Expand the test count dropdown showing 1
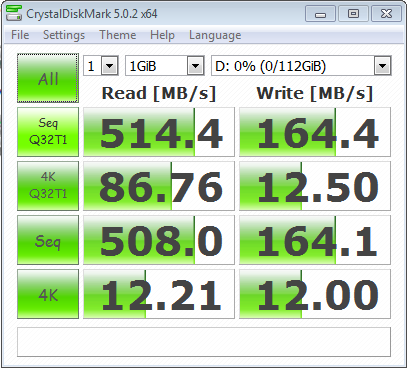Screen dimensions: 407x368 [101, 66]
